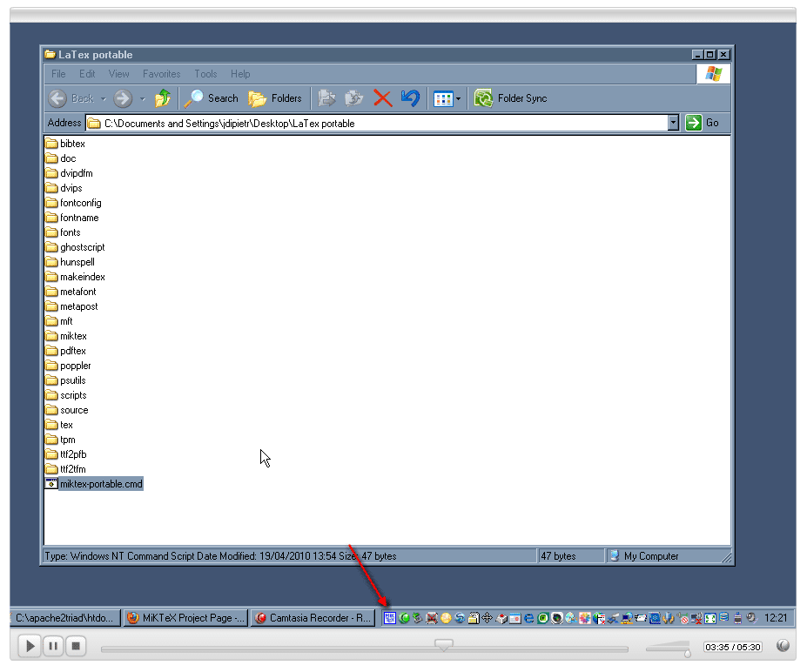Viewport: 807px width, 672px height.
Task: Select the bibtex folder
Action: tap(64, 144)
